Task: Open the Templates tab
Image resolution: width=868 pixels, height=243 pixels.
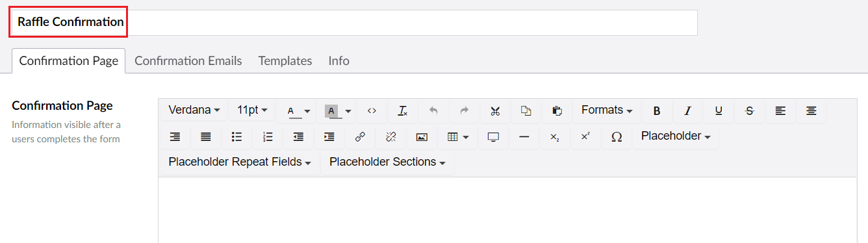Action: pyautogui.click(x=285, y=60)
